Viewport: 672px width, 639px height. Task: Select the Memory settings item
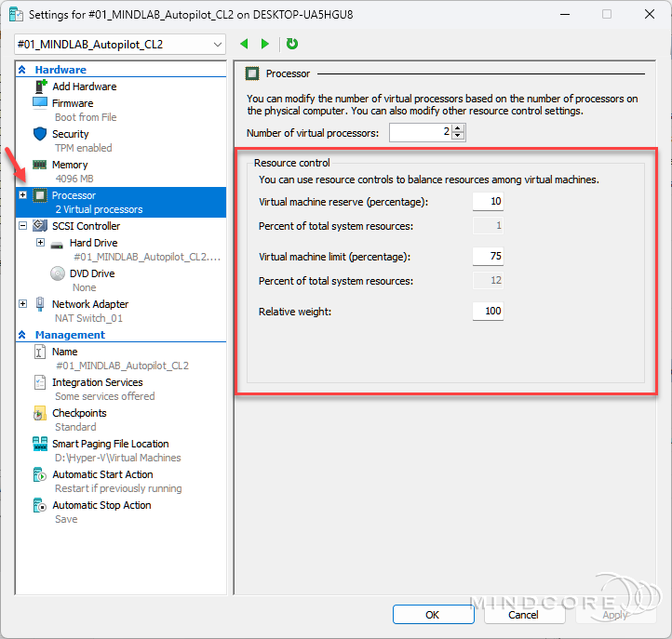coord(70,165)
